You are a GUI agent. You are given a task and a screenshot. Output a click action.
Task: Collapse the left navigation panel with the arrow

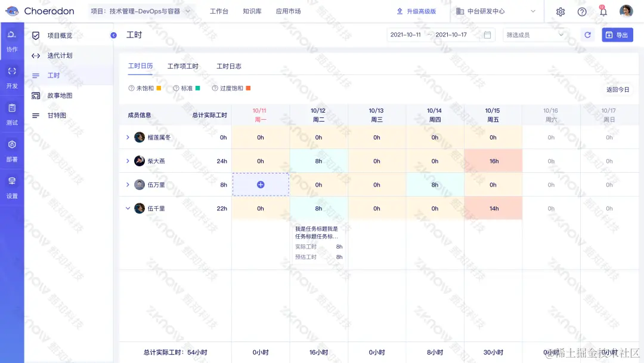[x=113, y=35]
